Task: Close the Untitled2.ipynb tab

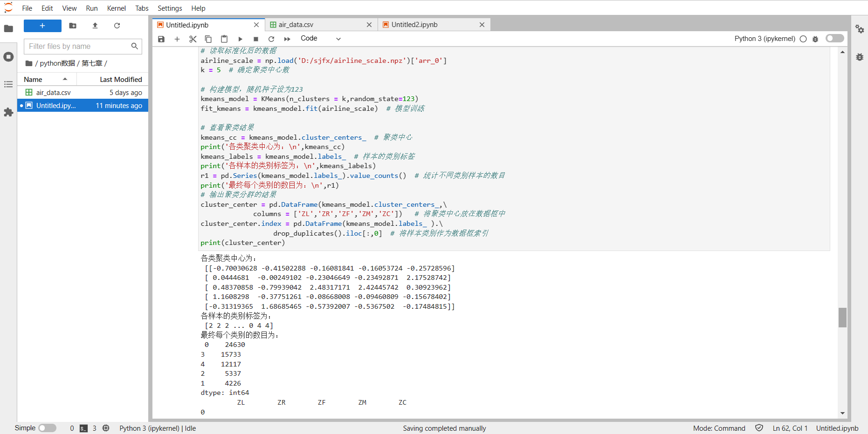Action: (482, 25)
